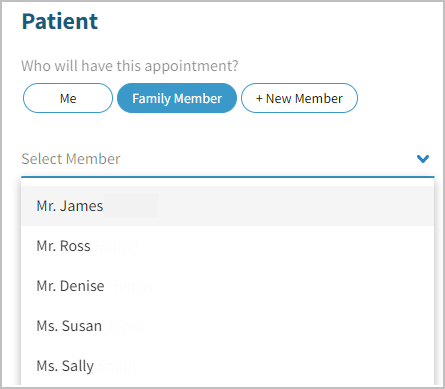
Task: Open the Select Member dropdown field
Action: tap(228, 159)
